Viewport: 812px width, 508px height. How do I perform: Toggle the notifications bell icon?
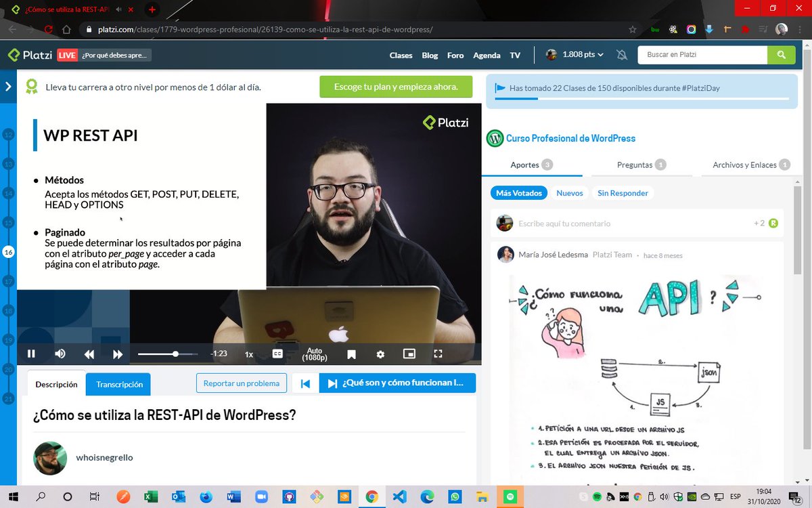coord(622,55)
